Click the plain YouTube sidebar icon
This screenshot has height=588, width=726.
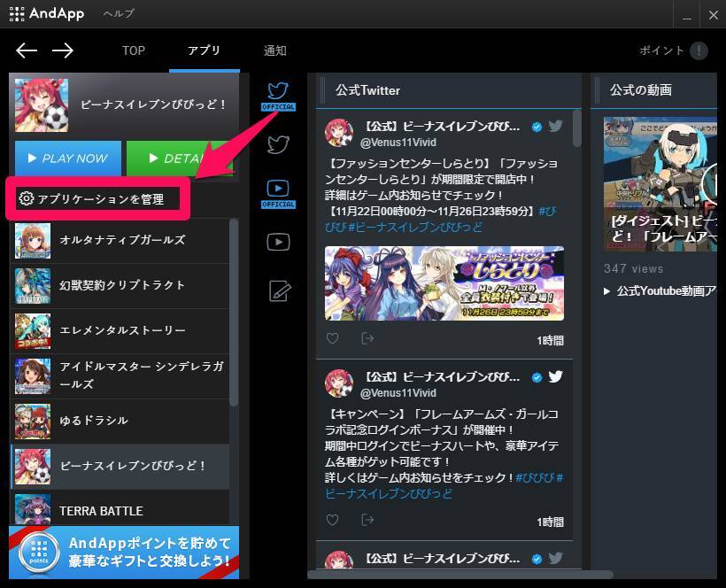click(278, 242)
